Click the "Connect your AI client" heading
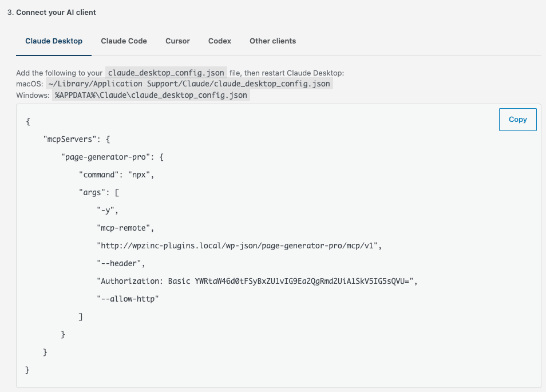This screenshot has height=392, width=546. point(56,12)
